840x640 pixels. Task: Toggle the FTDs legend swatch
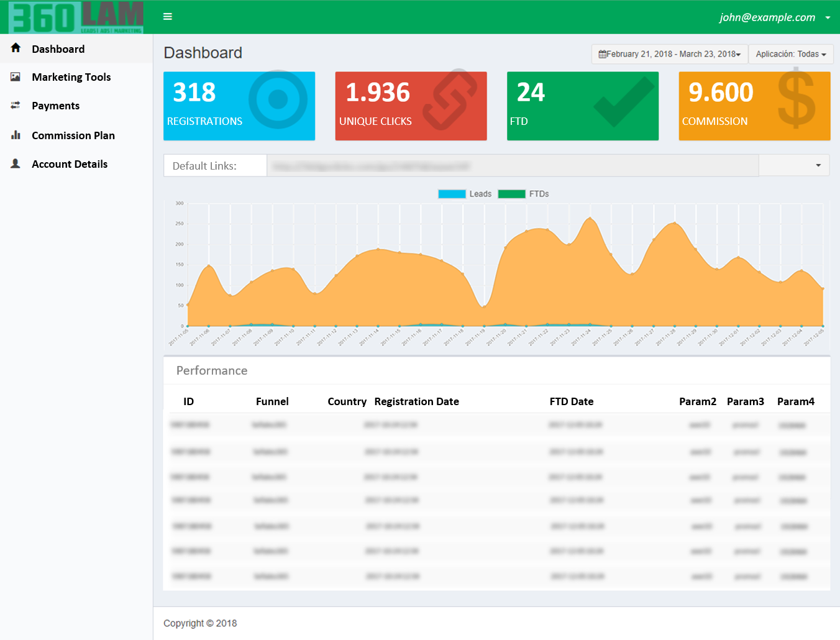(512, 194)
